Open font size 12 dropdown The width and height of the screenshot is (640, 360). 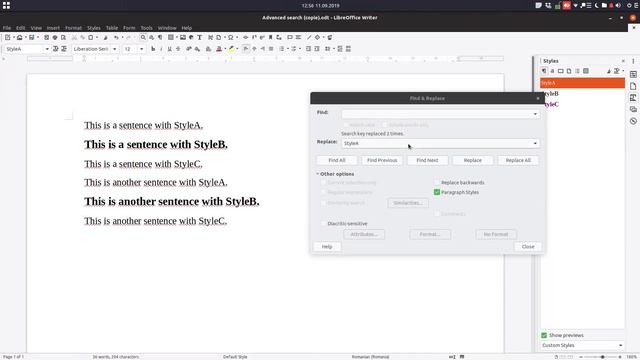[142, 49]
